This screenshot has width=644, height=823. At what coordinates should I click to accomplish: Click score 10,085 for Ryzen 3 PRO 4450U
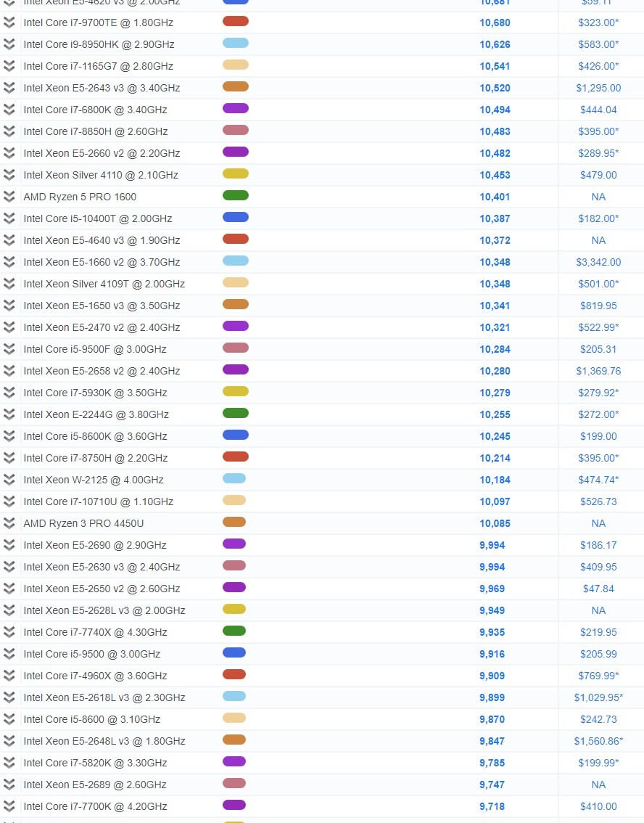tap(495, 523)
